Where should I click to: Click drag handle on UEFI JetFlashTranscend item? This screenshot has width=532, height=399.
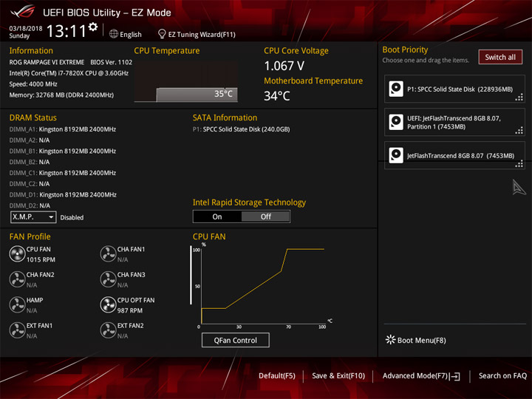(x=519, y=131)
